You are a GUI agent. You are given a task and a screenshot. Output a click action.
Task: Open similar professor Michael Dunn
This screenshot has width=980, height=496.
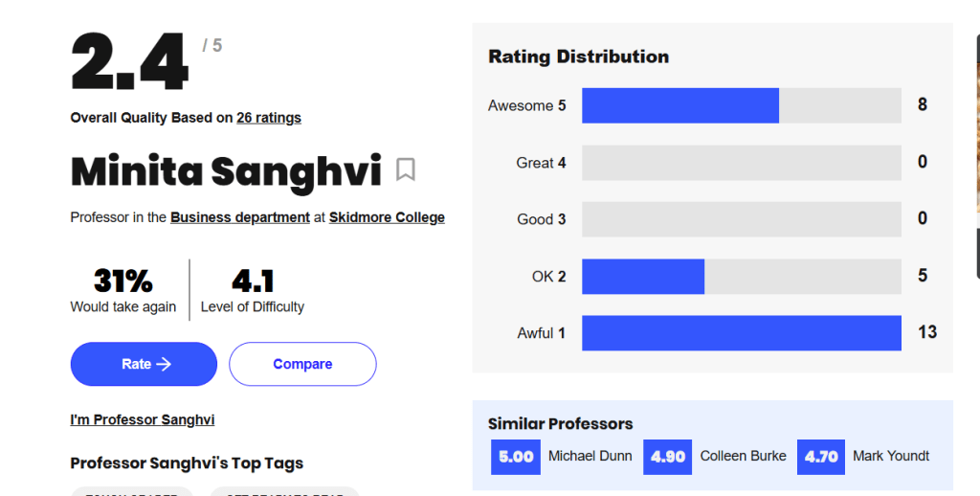click(590, 456)
